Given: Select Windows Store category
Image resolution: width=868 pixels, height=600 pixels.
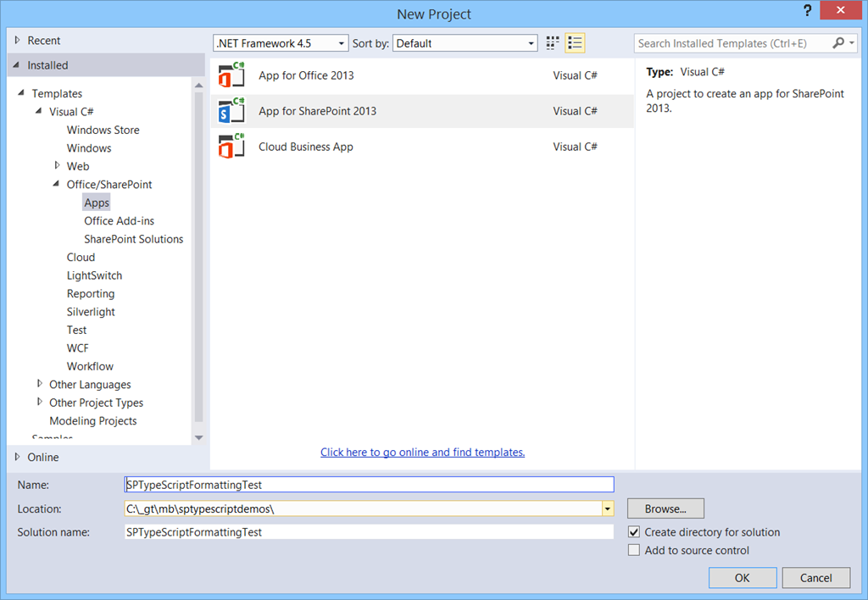Looking at the screenshot, I should [x=103, y=130].
